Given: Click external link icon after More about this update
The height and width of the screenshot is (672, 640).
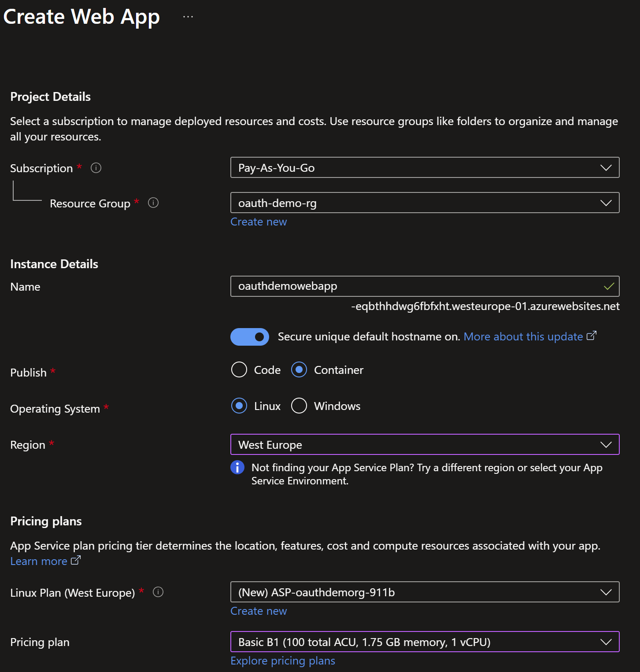Looking at the screenshot, I should (x=592, y=336).
